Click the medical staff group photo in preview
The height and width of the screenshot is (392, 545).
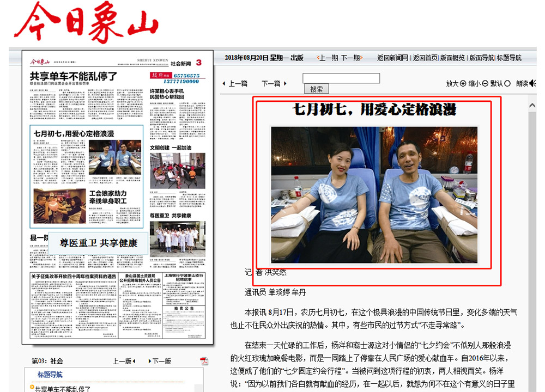click(x=178, y=239)
